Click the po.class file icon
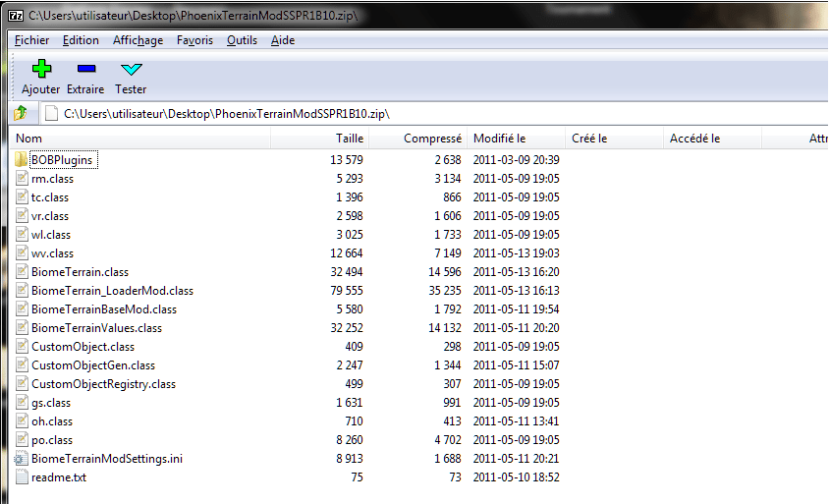 coord(22,440)
